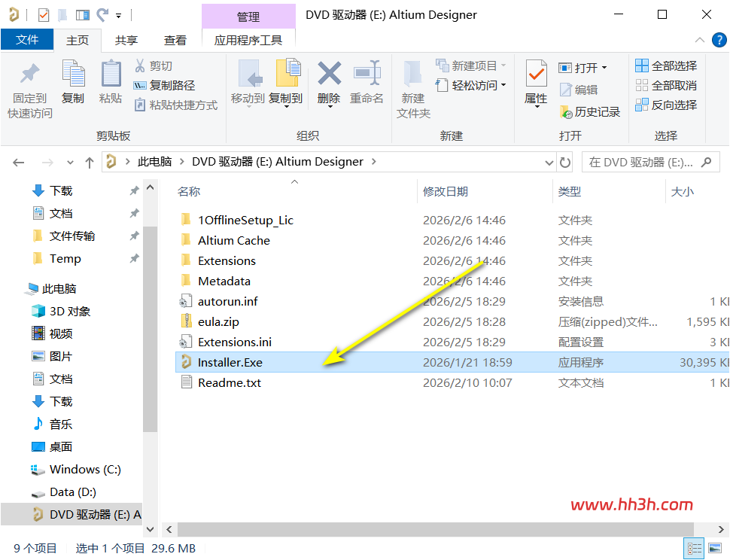730x560 pixels.
Task: Switch to Details view icon in status bar
Action: (x=694, y=549)
